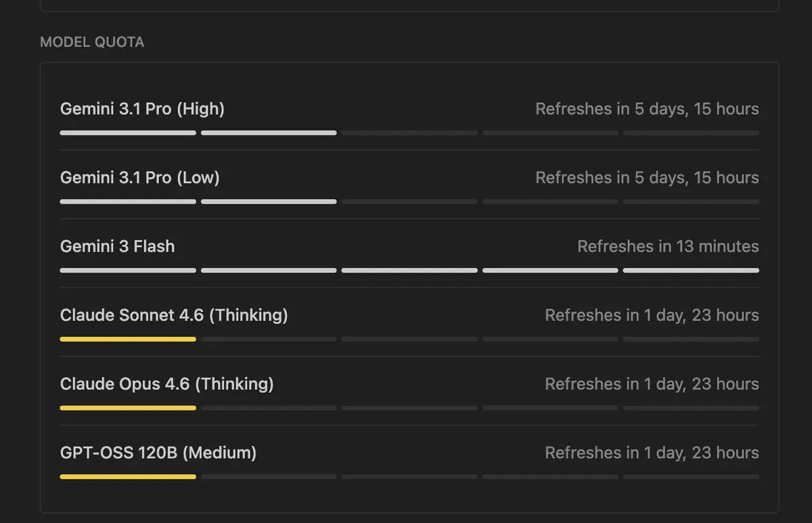Pick the GPT-OSS 120B (Medium) label
This screenshot has height=523, width=812.
click(158, 453)
